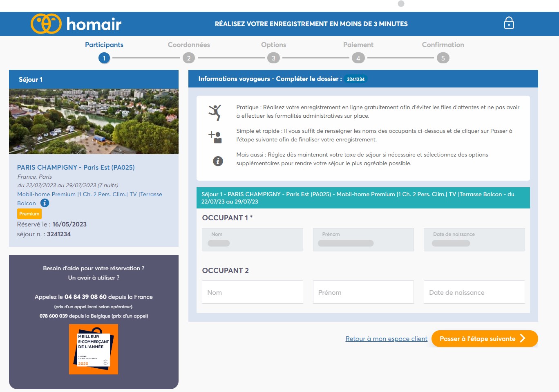Open the Coordonnées step label
Viewport: 559px width, 392px height.
coord(189,45)
